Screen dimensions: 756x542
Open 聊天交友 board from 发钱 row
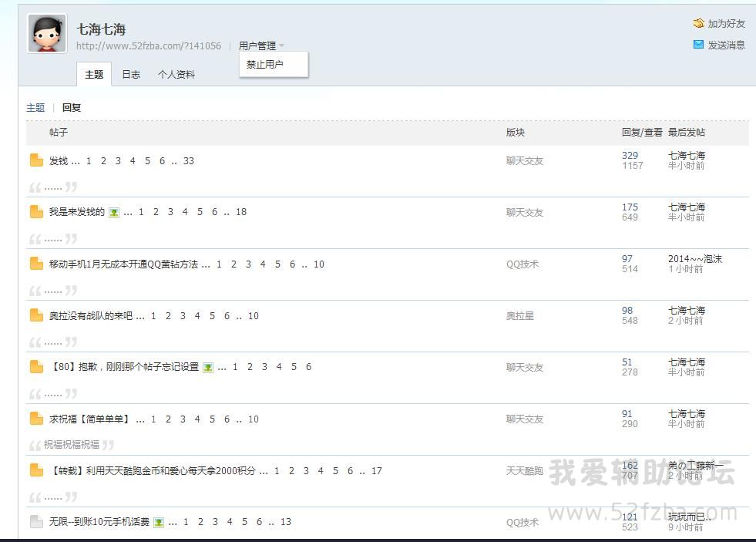[525, 160]
